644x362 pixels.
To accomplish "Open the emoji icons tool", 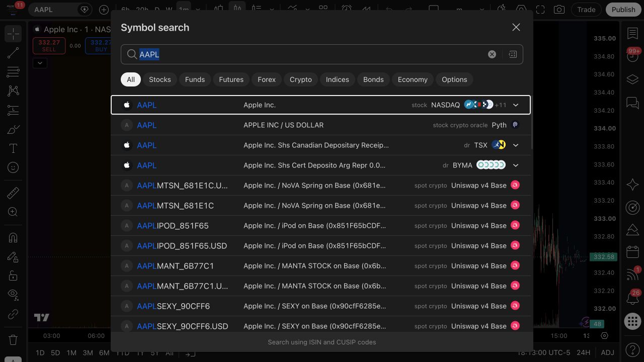I will 13,167.
